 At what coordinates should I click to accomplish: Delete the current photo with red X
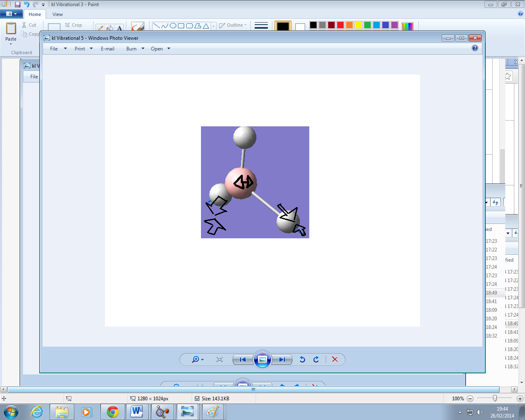[335, 360]
